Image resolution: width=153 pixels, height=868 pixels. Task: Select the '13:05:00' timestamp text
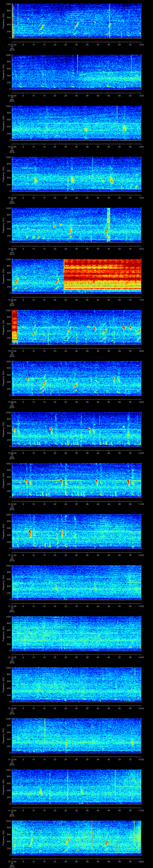[x=12, y=249]
